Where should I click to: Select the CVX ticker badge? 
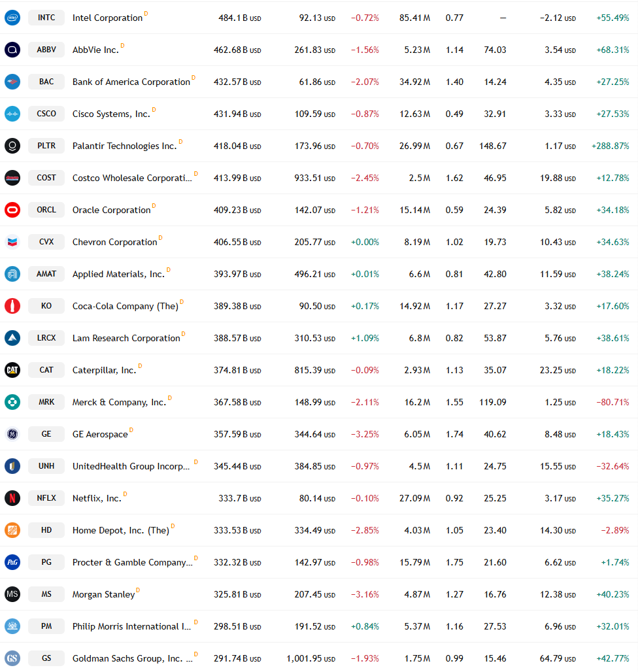pos(46,242)
